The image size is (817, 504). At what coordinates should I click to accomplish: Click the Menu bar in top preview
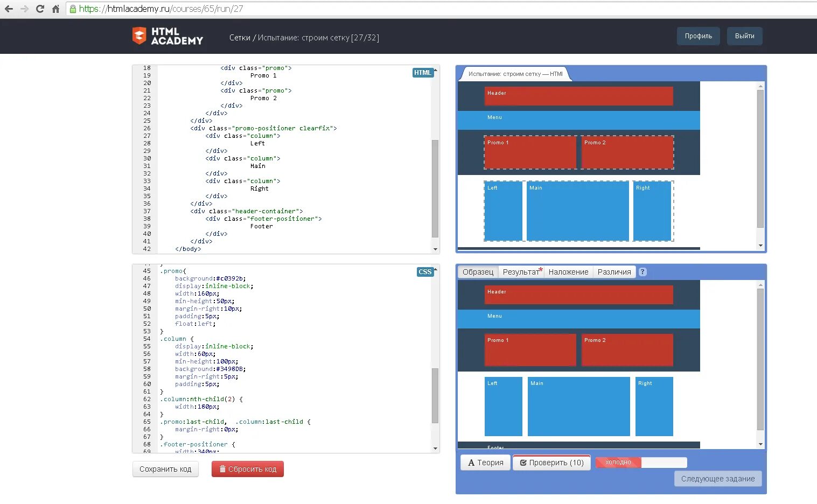tap(579, 120)
